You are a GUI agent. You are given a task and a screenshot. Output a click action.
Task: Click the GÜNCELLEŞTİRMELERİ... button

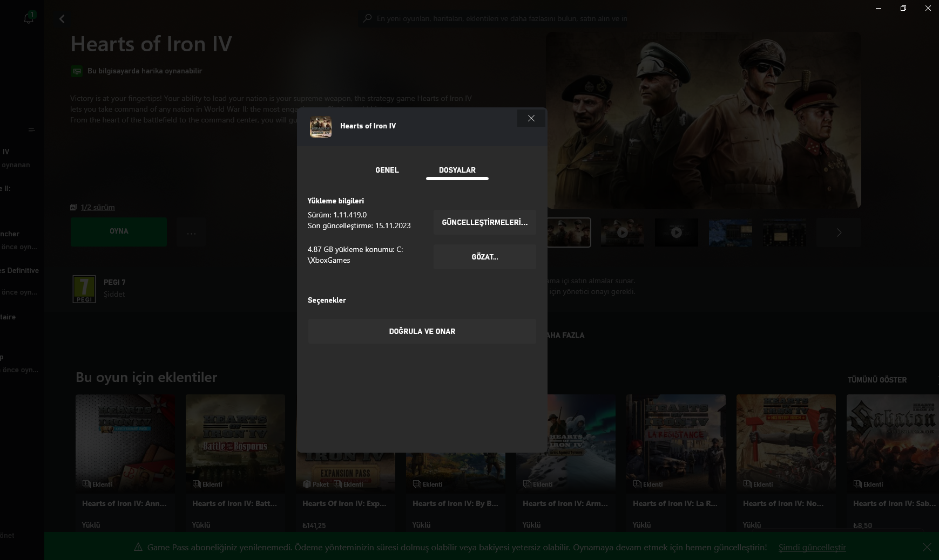coord(484,222)
